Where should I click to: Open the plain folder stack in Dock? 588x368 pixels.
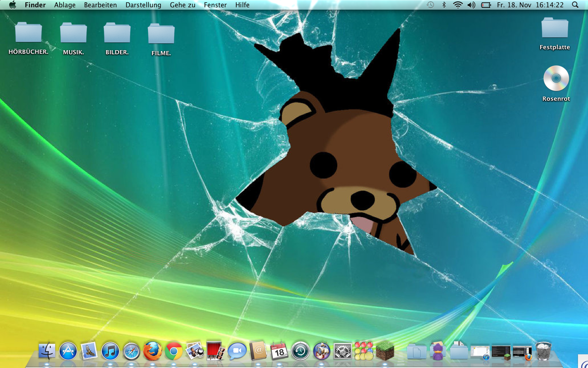coord(459,351)
